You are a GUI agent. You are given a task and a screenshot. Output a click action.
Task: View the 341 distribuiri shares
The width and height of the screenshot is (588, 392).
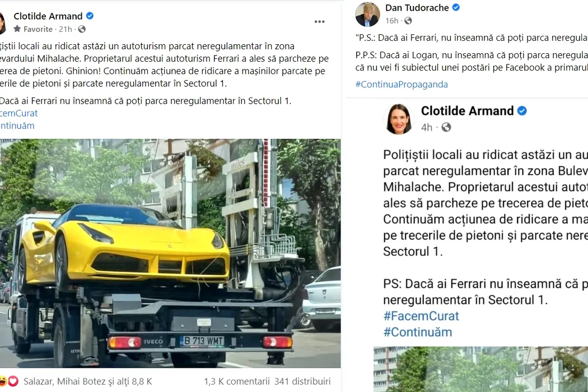click(302, 381)
